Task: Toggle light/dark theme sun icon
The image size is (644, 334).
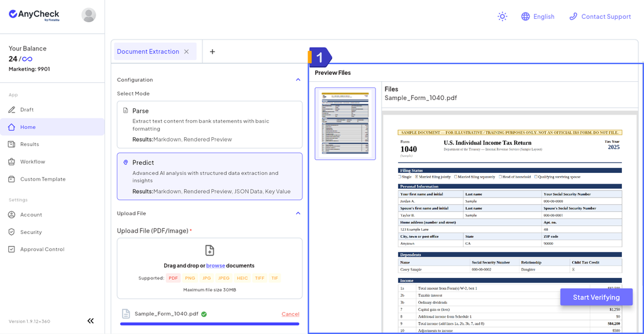Action: (x=502, y=16)
